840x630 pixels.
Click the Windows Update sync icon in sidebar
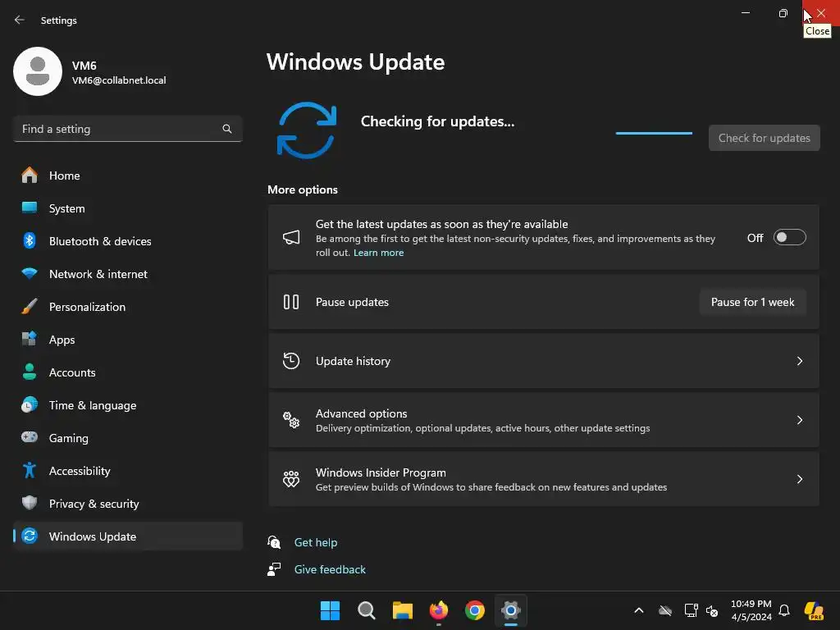point(30,536)
